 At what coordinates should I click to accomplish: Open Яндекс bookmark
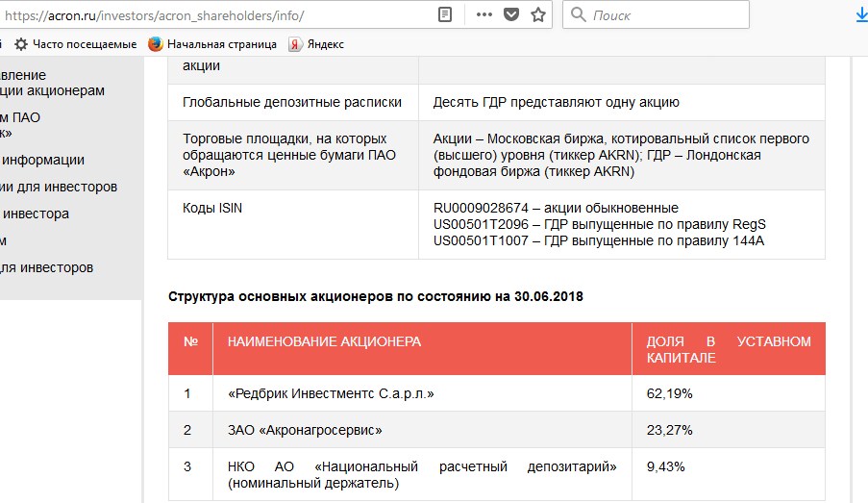[325, 44]
